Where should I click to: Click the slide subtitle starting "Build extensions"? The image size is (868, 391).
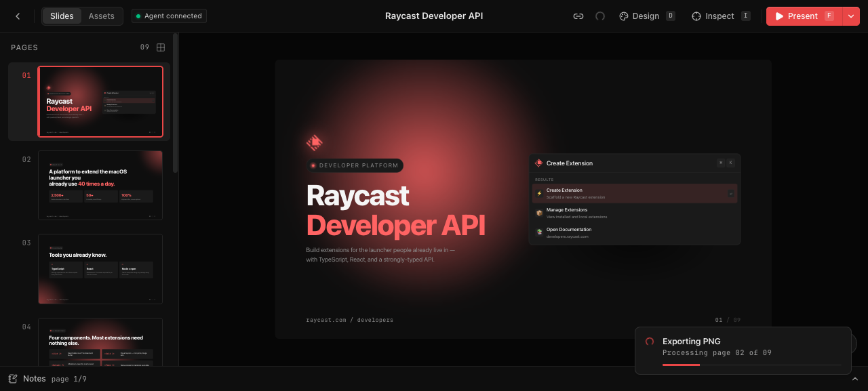(380, 255)
